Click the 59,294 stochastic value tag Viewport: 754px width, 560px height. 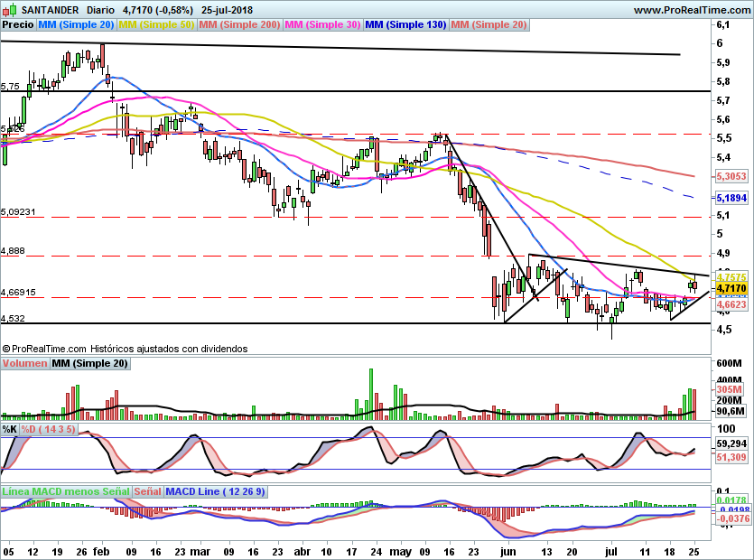(x=731, y=443)
